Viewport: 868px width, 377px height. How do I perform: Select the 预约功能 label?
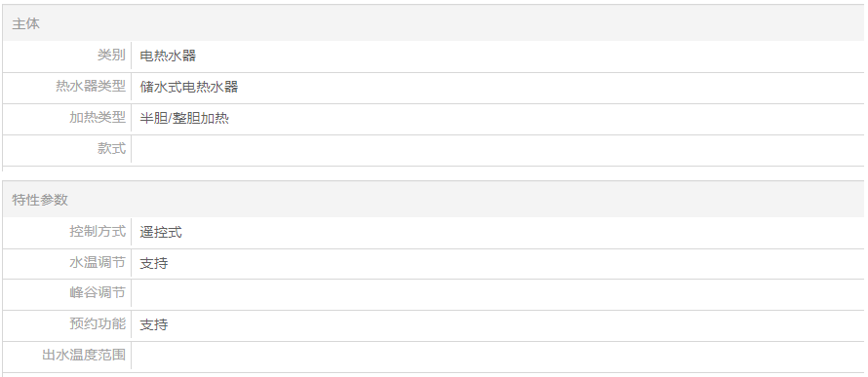pos(98,323)
